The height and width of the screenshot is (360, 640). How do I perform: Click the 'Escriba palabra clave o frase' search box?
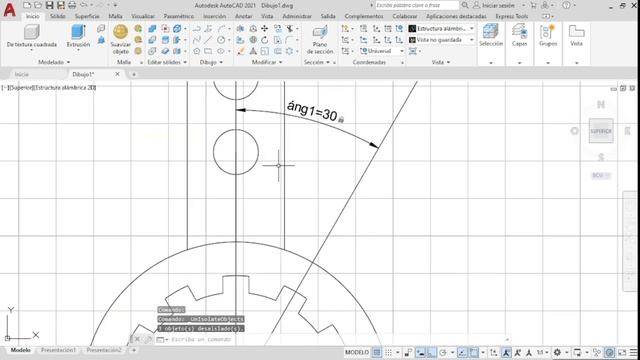(416, 5)
